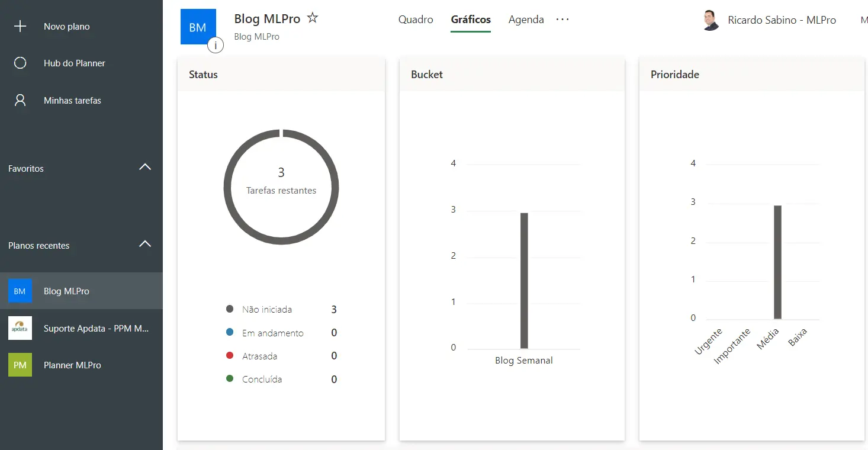Click the Blog MLPro plan in recent plans

65,291
